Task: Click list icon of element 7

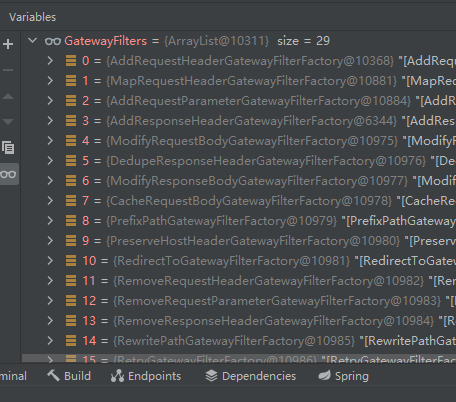Action: [71, 201]
